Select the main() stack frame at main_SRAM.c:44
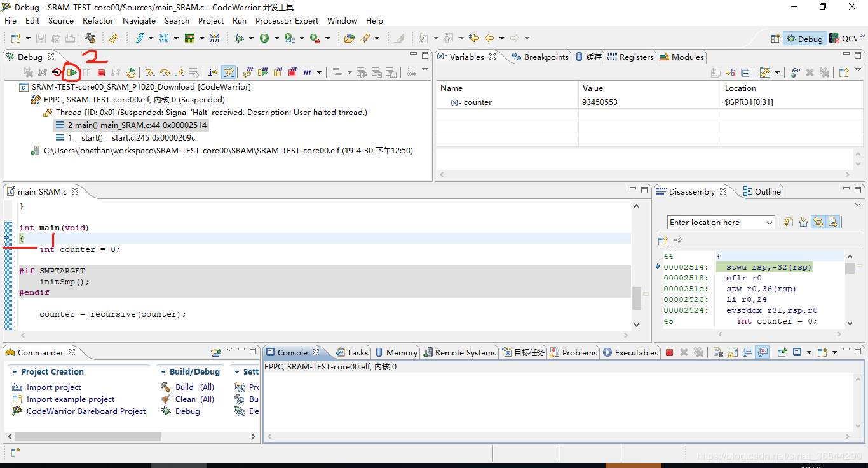The height and width of the screenshot is (468, 868). click(x=137, y=125)
